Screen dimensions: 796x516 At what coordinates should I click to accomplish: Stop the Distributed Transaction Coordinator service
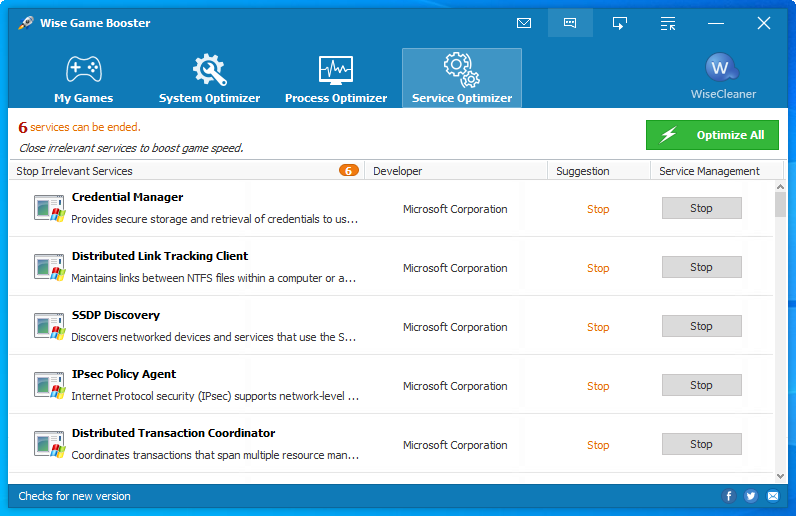[701, 444]
